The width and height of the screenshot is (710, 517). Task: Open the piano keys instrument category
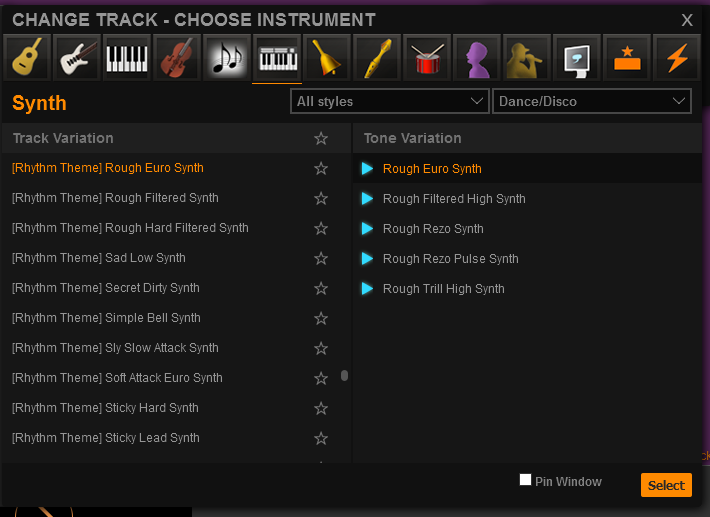click(x=127, y=57)
